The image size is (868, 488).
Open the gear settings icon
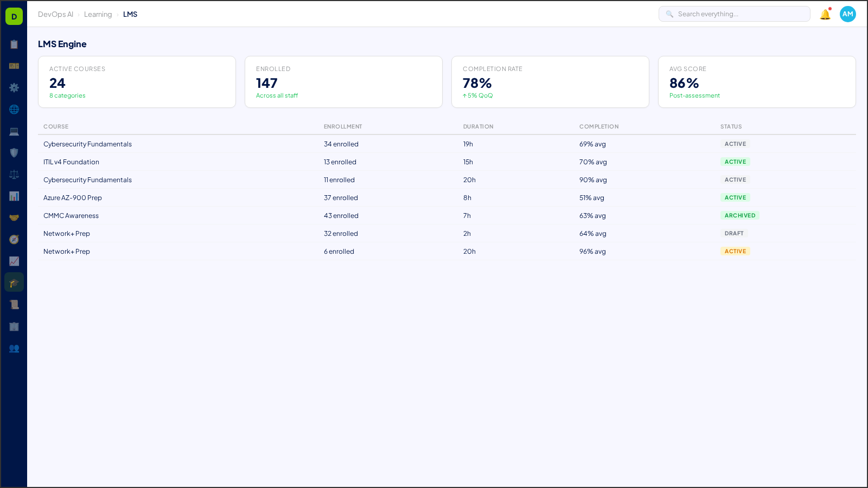click(14, 88)
